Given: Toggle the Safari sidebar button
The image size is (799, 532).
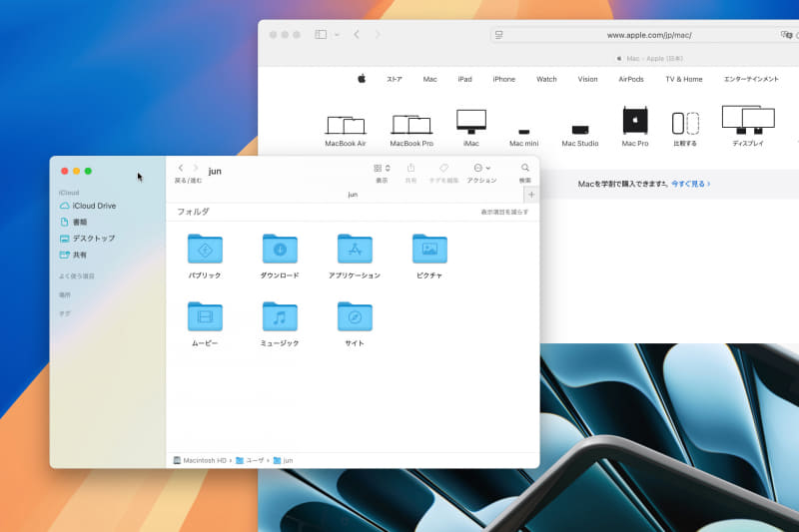Looking at the screenshot, I should click(321, 35).
